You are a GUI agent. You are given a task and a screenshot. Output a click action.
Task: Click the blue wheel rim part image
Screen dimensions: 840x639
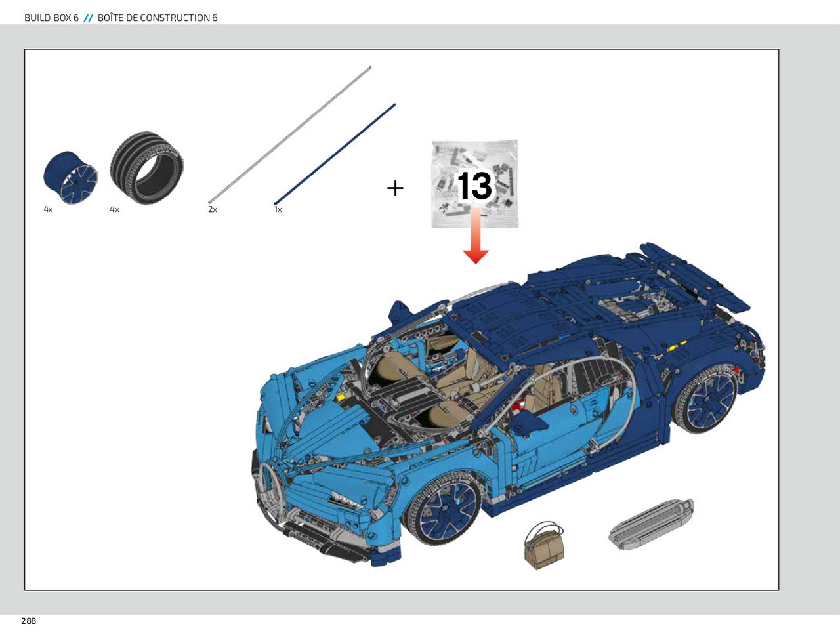[70, 178]
